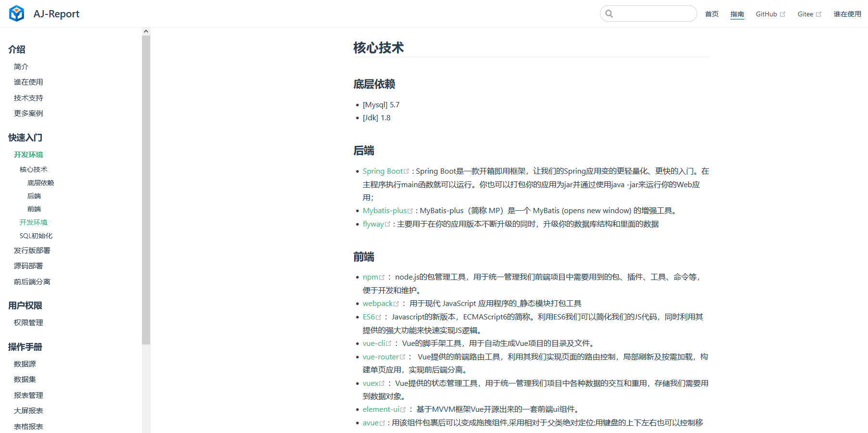Click the external link icon beside vue-router
Screen dimensions: 868x433
pos(403,357)
